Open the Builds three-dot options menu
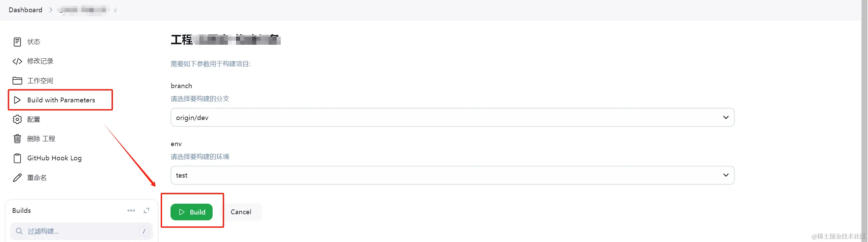868x242 pixels. 131,210
